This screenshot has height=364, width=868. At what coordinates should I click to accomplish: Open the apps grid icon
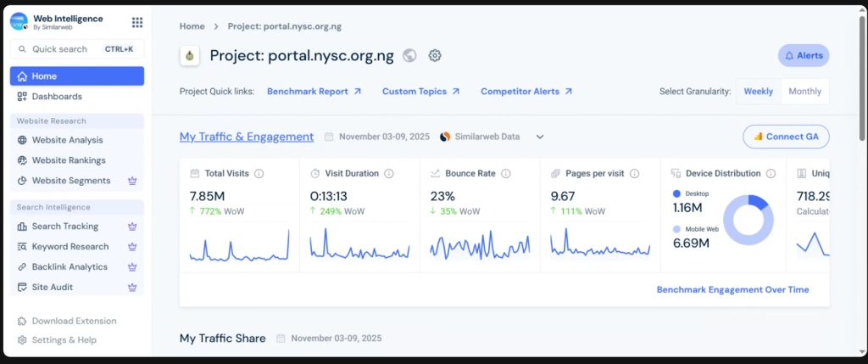[137, 22]
